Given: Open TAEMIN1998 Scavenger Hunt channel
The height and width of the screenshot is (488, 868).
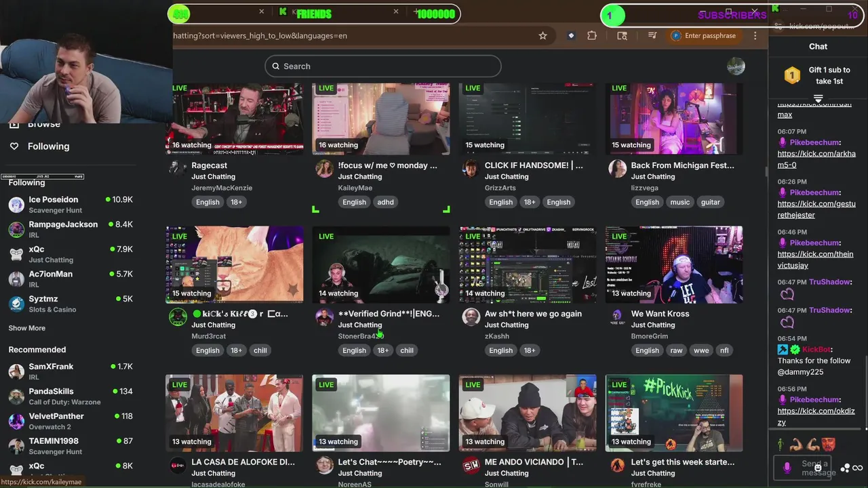Looking at the screenshot, I should click(x=71, y=446).
